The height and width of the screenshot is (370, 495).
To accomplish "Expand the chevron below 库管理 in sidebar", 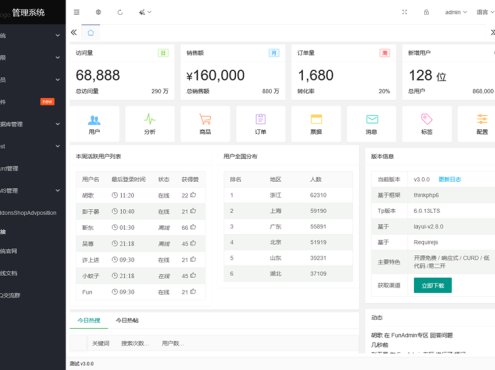I will click(x=58, y=146).
